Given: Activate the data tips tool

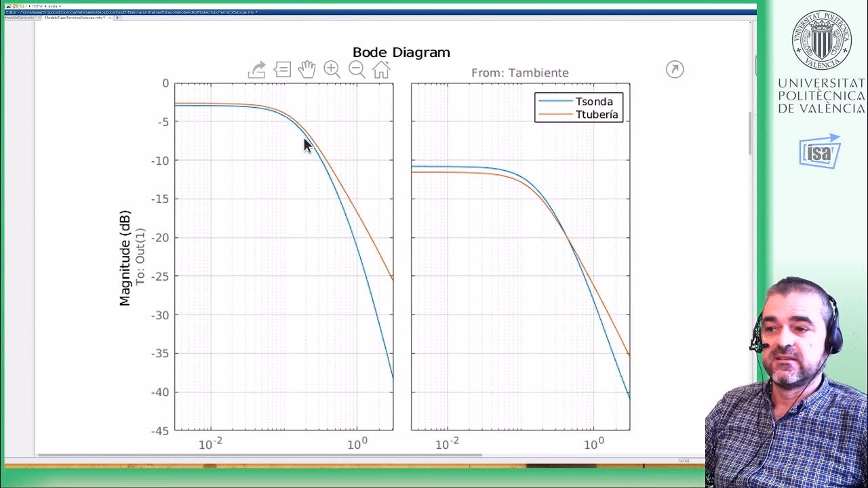Looking at the screenshot, I should point(282,69).
